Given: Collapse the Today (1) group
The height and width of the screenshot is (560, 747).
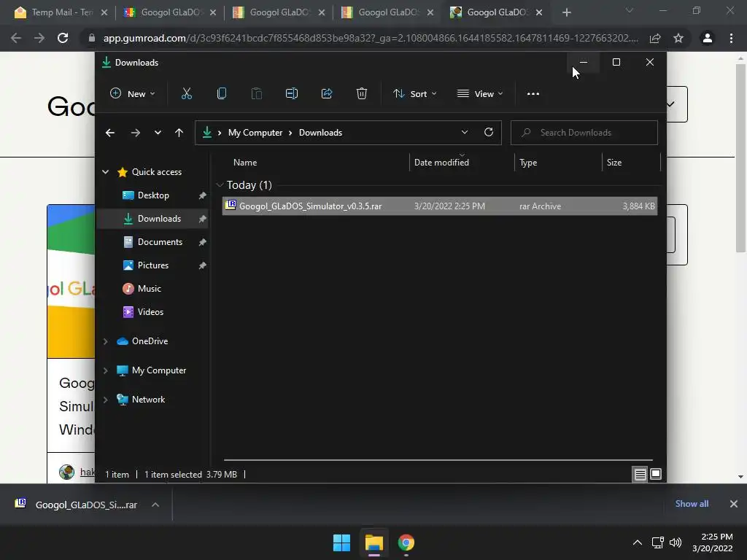Looking at the screenshot, I should click(220, 184).
